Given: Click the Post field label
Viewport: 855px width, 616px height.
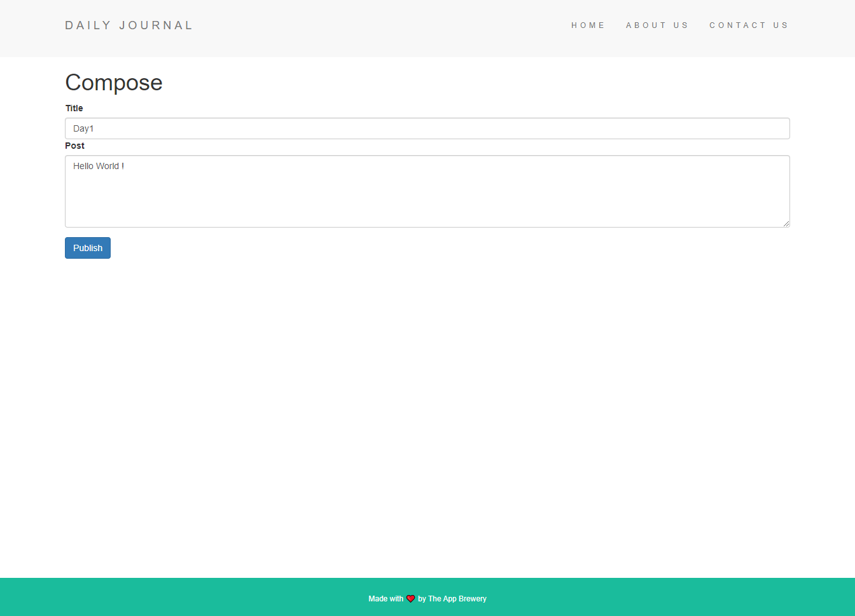Looking at the screenshot, I should [74, 146].
